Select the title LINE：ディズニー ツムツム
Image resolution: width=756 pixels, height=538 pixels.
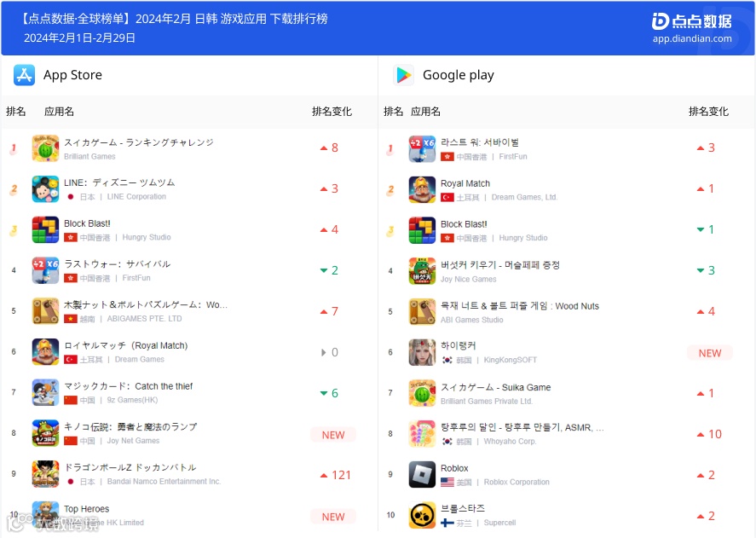click(x=119, y=182)
